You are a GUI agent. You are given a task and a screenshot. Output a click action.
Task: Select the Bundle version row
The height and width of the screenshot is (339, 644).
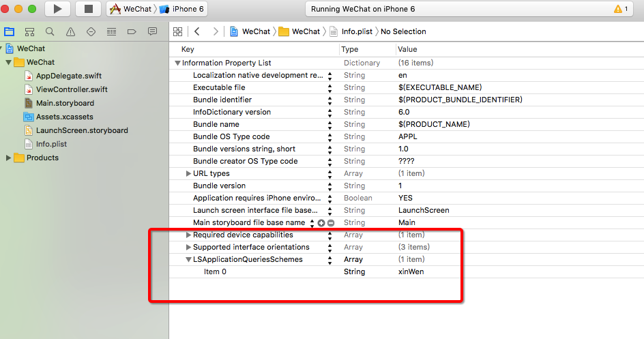click(407, 186)
